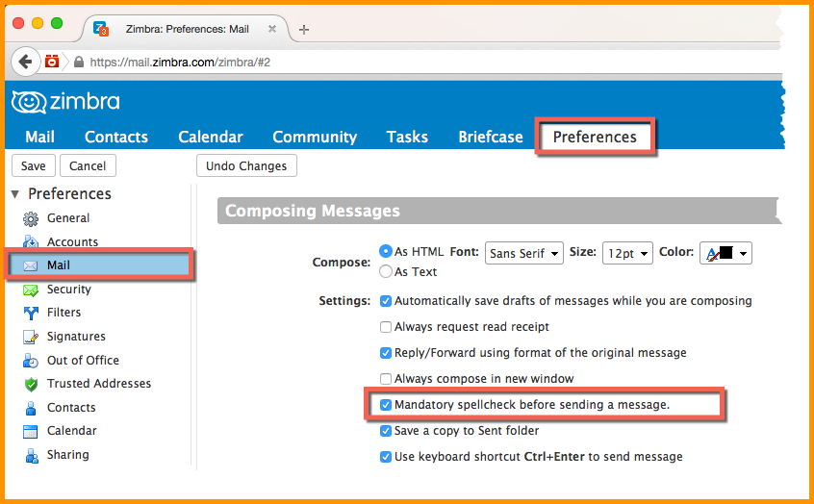Select General in preferences tree

(x=68, y=218)
